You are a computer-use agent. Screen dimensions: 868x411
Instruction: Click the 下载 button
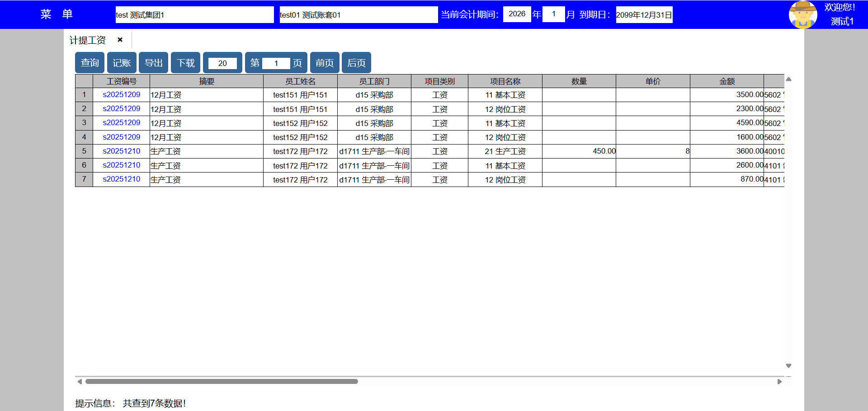185,63
